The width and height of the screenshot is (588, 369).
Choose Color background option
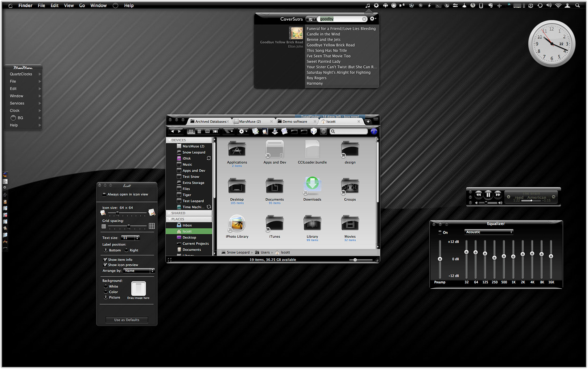(x=106, y=292)
